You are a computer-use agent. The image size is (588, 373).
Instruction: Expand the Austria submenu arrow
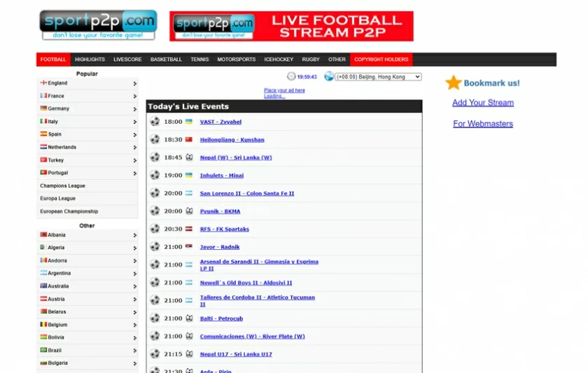coord(134,300)
